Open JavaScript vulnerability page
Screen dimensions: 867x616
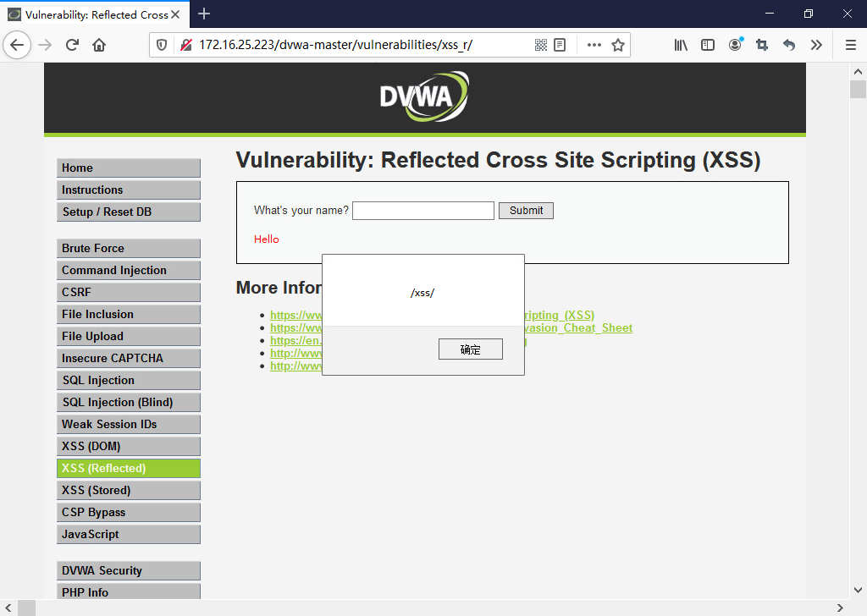[129, 534]
